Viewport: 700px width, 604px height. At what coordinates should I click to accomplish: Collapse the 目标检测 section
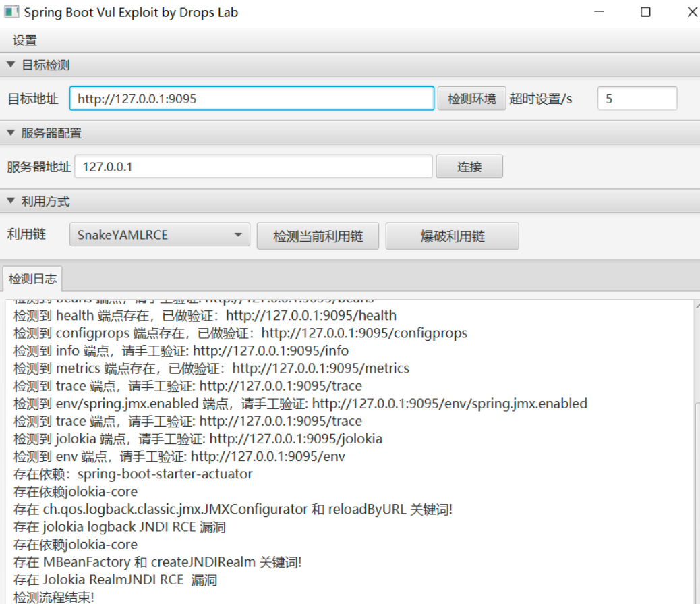(x=11, y=65)
